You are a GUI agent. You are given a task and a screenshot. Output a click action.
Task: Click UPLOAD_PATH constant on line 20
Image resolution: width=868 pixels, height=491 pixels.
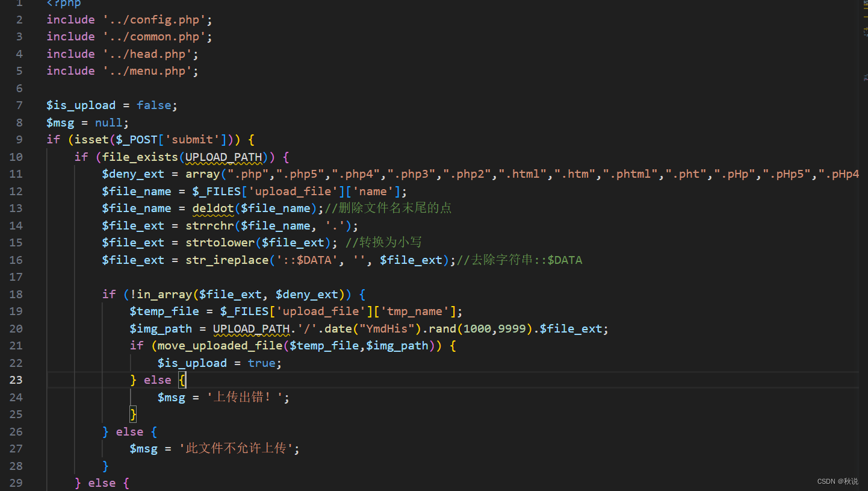pyautogui.click(x=252, y=329)
